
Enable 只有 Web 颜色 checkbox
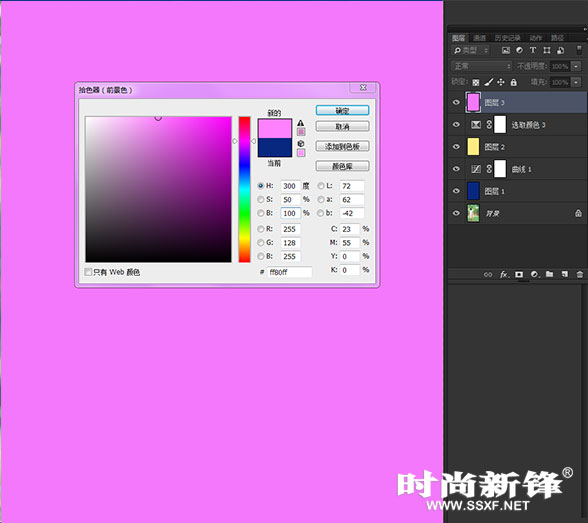(88, 272)
